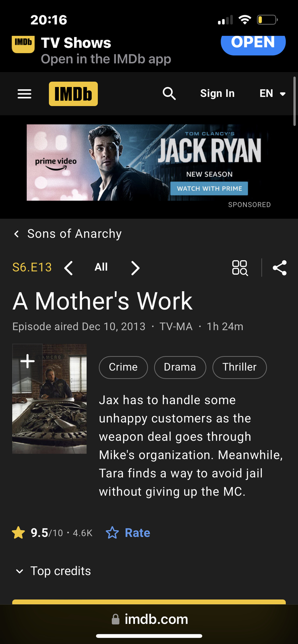The height and width of the screenshot is (644, 298).
Task: Share this episode via share icon
Action: coord(279,268)
